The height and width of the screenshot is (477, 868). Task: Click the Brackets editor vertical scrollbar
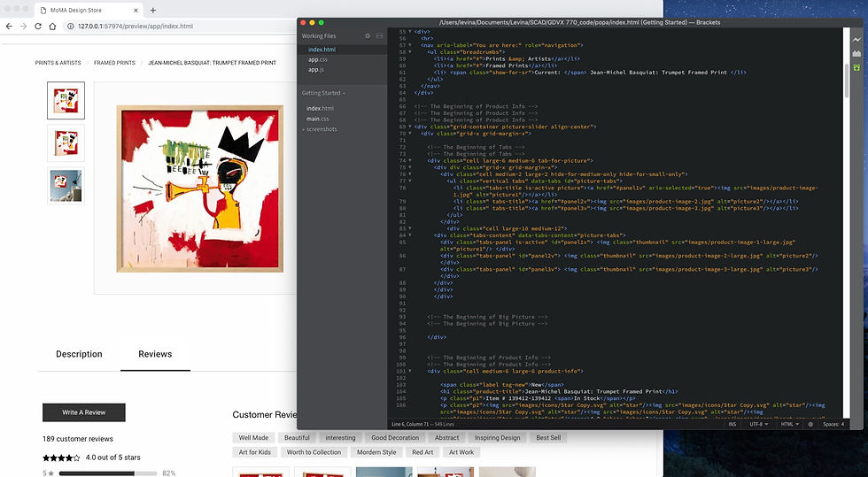(x=847, y=81)
